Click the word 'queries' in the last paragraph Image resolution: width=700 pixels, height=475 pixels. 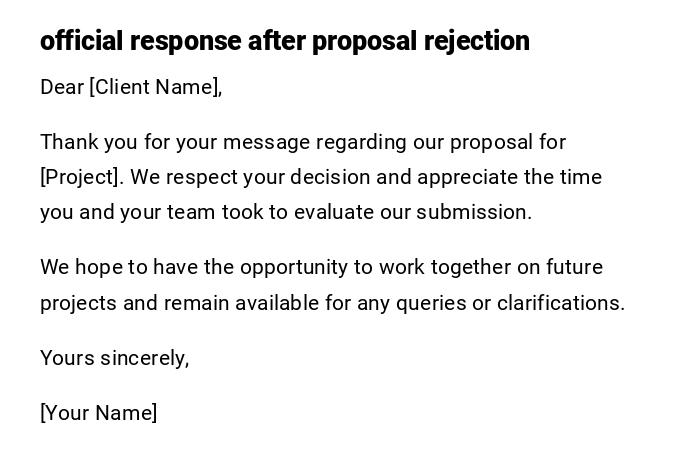[430, 303]
